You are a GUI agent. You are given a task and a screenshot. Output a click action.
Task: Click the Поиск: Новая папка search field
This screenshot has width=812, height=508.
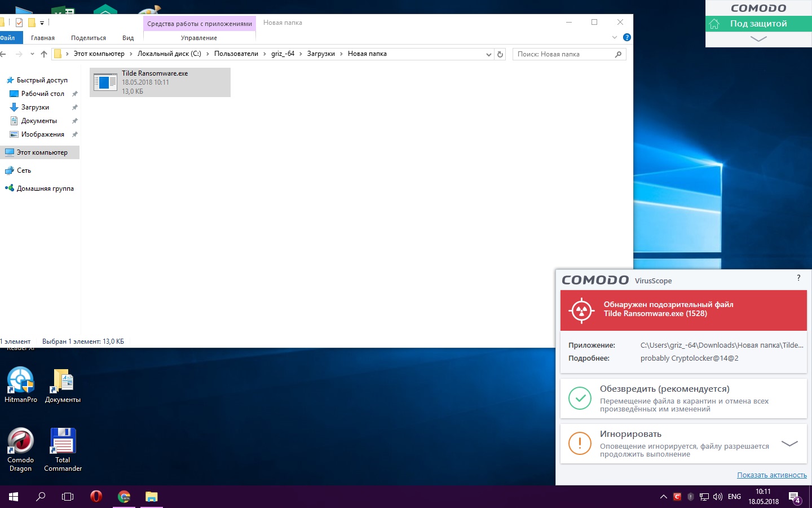point(564,54)
